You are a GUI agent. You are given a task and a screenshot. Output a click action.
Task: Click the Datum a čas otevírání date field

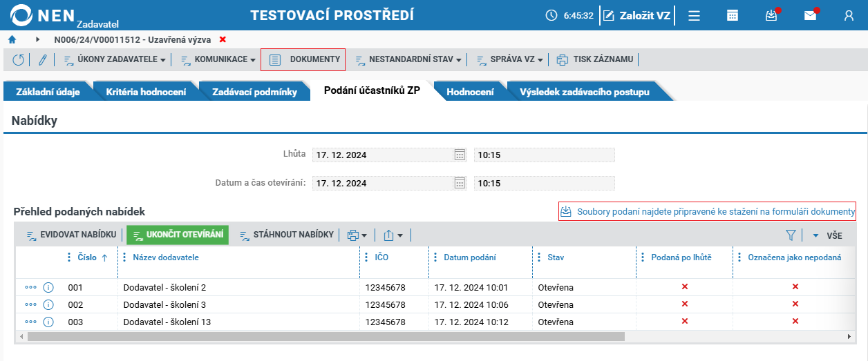coord(382,183)
